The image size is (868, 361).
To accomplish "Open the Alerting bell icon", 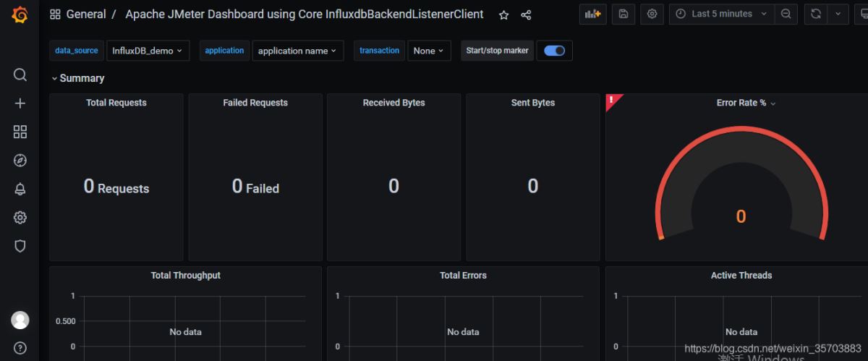I will click(20, 190).
